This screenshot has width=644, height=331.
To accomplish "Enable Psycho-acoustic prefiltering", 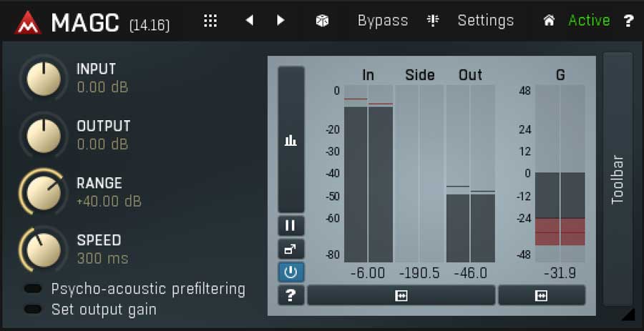I will point(33,289).
